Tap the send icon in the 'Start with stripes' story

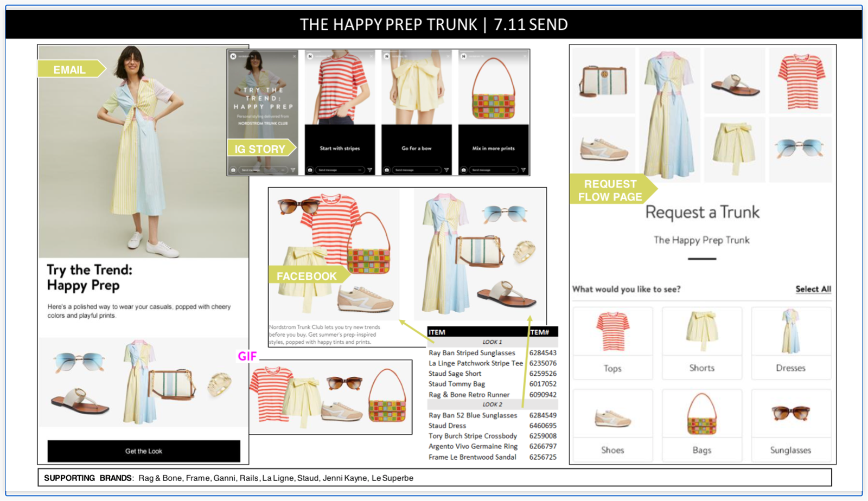[370, 170]
